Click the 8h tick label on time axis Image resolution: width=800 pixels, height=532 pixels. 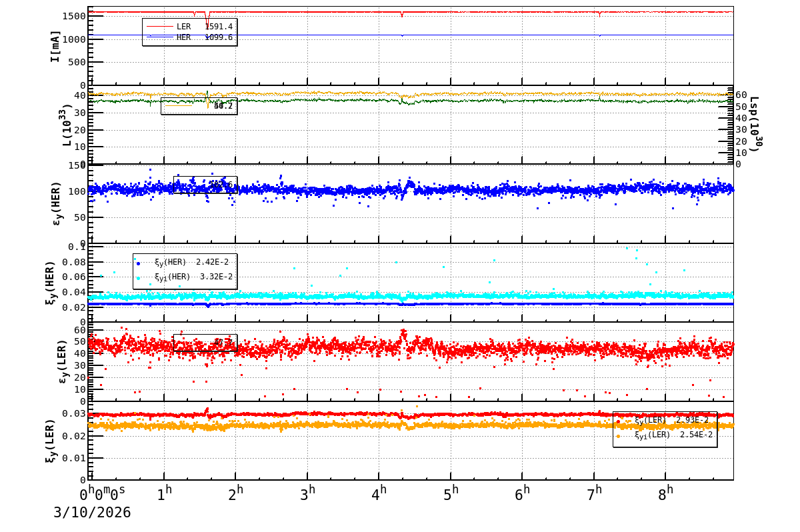669,493
